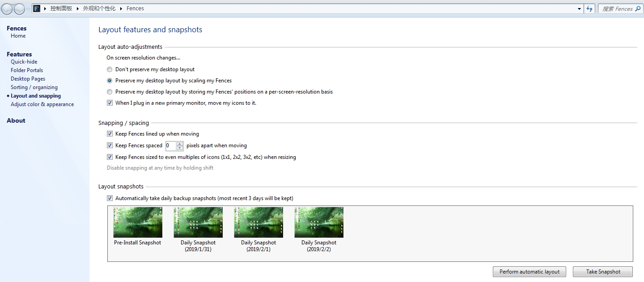Open the About section

pos(16,120)
